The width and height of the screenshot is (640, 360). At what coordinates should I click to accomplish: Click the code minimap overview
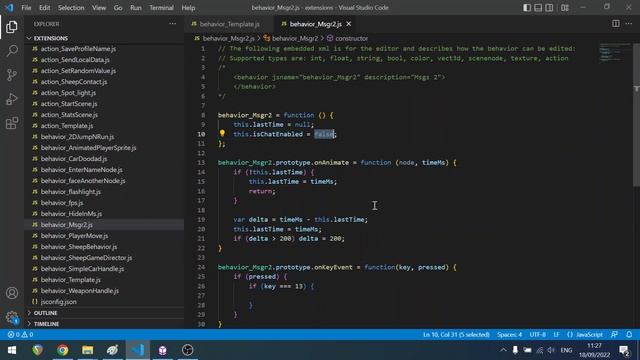(x=615, y=52)
